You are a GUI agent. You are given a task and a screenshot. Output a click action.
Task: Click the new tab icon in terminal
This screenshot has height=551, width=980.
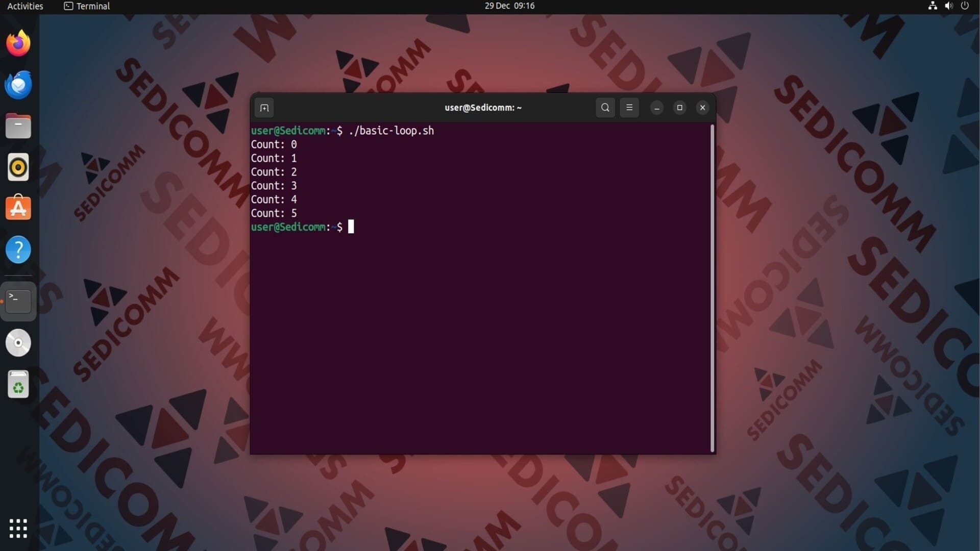coord(264,108)
